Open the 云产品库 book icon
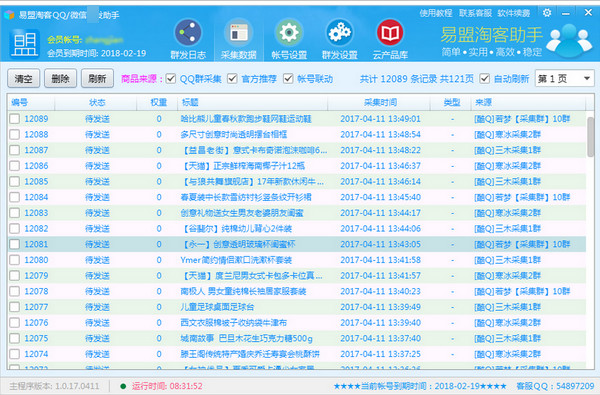The height and width of the screenshot is (395, 600). tap(390, 33)
